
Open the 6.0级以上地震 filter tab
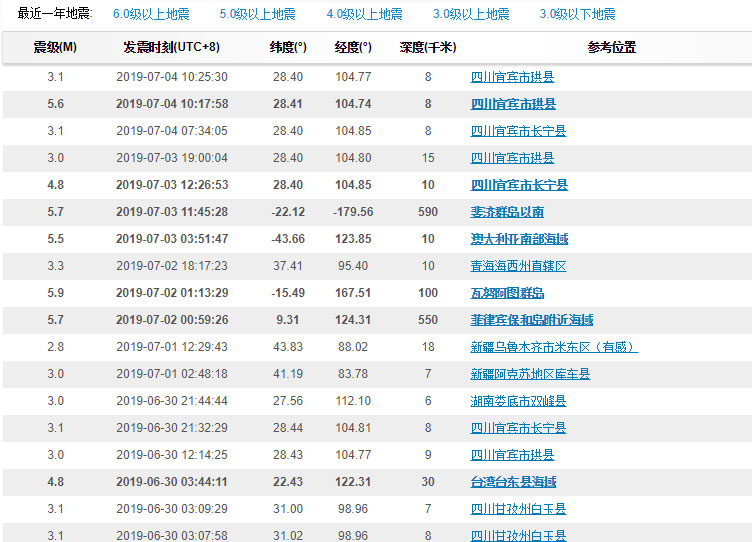tap(150, 14)
